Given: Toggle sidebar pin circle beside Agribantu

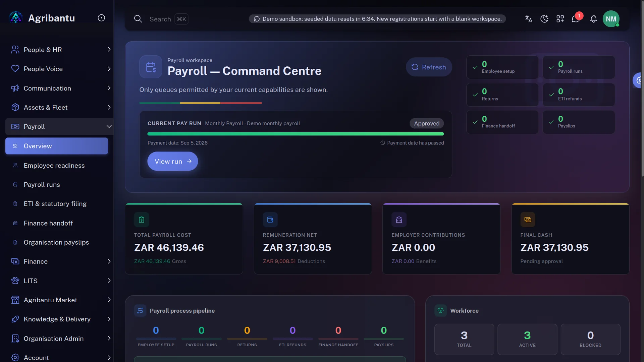Looking at the screenshot, I should (101, 18).
